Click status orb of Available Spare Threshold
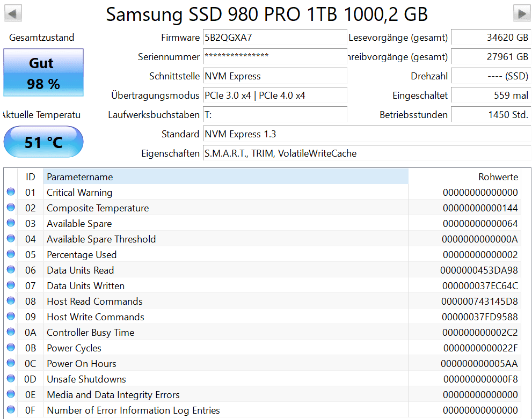 [x=11, y=239]
